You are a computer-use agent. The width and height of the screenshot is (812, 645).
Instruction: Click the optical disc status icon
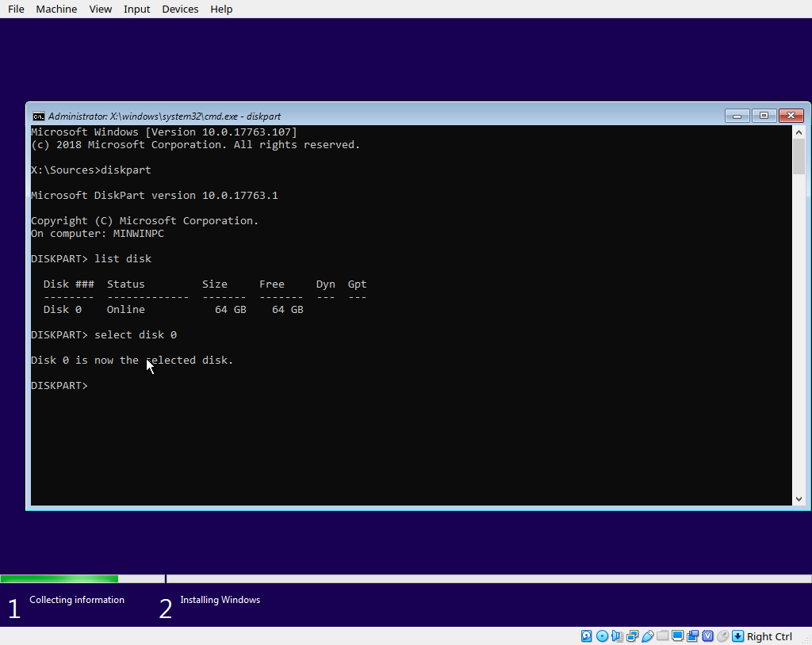(x=602, y=636)
